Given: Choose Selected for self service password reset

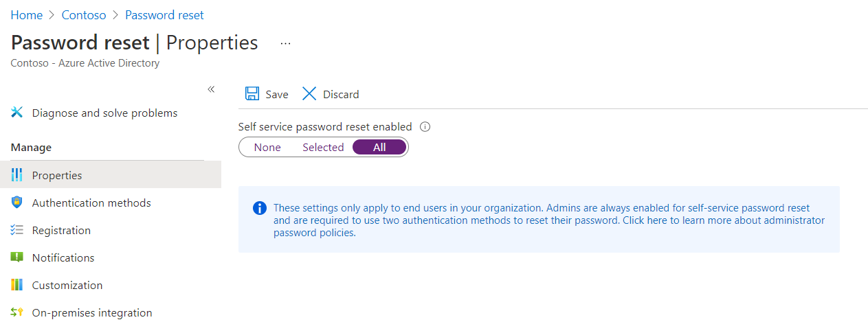Looking at the screenshot, I should [323, 147].
